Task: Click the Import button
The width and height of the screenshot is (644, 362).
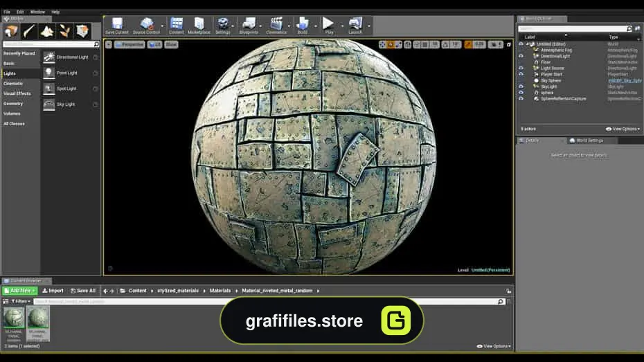Action: pos(53,291)
